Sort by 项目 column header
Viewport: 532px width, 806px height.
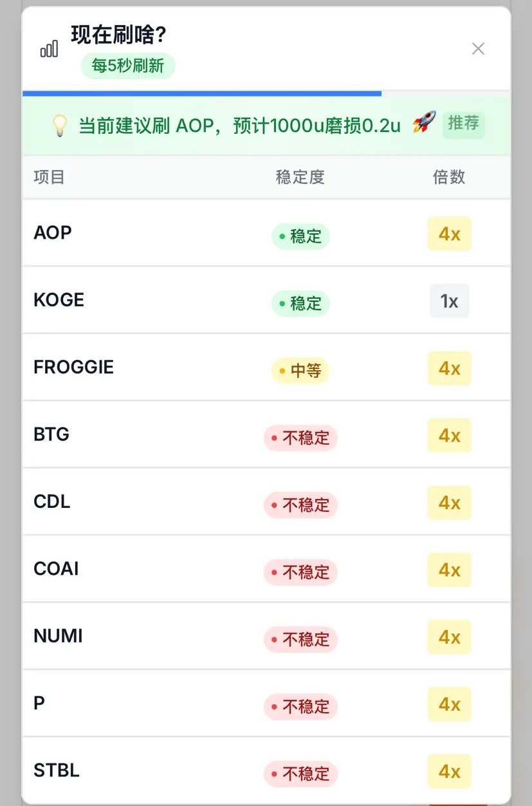(50, 177)
